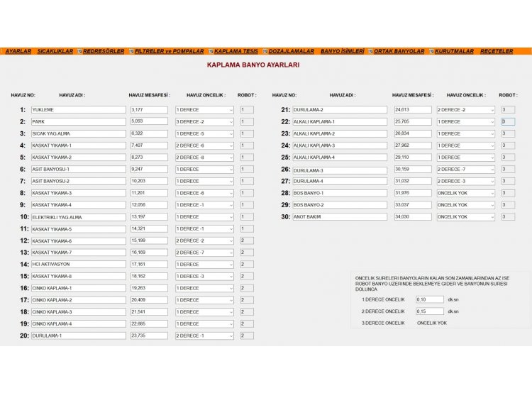This screenshot has width=532, height=393.
Task: Click the icon beside REDRESÖRLER menu
Action: point(80,52)
